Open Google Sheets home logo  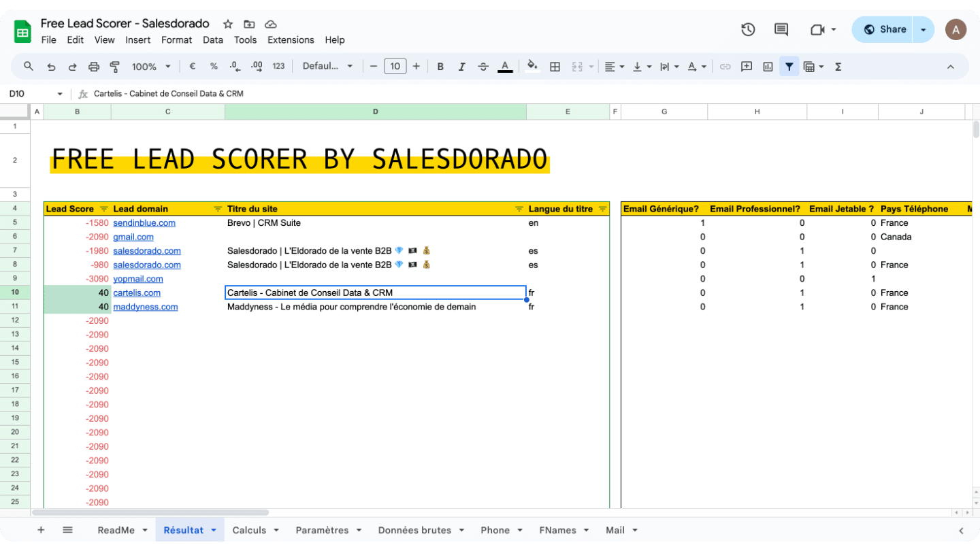[23, 31]
